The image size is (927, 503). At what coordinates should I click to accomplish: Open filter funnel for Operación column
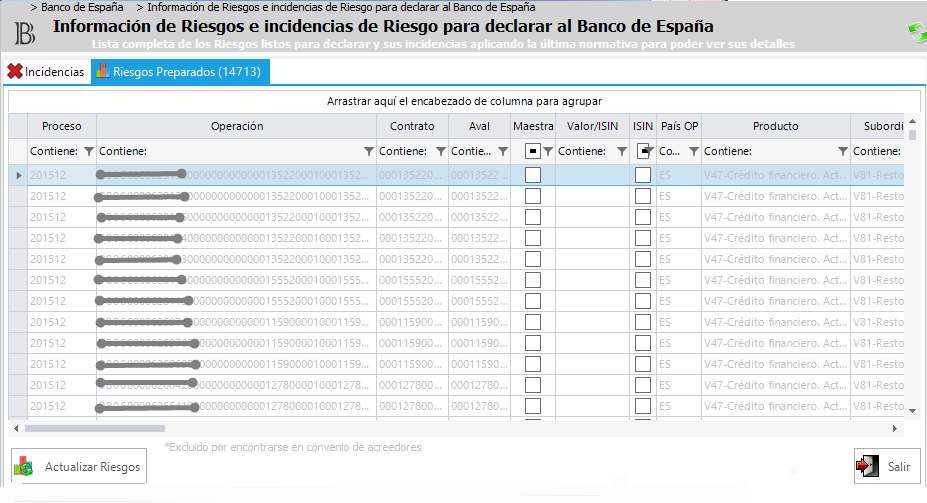tap(368, 151)
